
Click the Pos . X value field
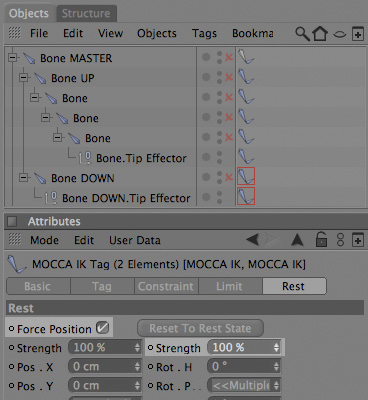(x=105, y=367)
